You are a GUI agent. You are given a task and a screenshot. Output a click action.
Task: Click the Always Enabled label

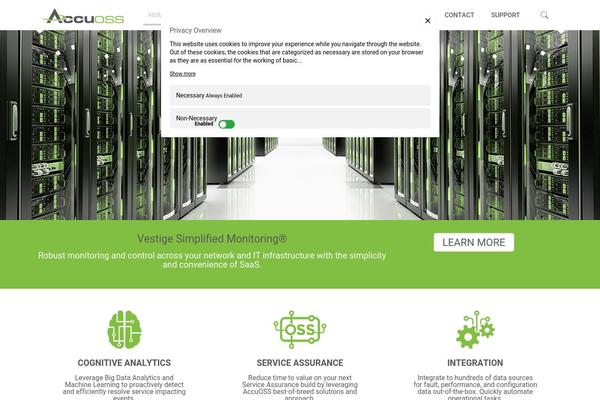coord(224,96)
